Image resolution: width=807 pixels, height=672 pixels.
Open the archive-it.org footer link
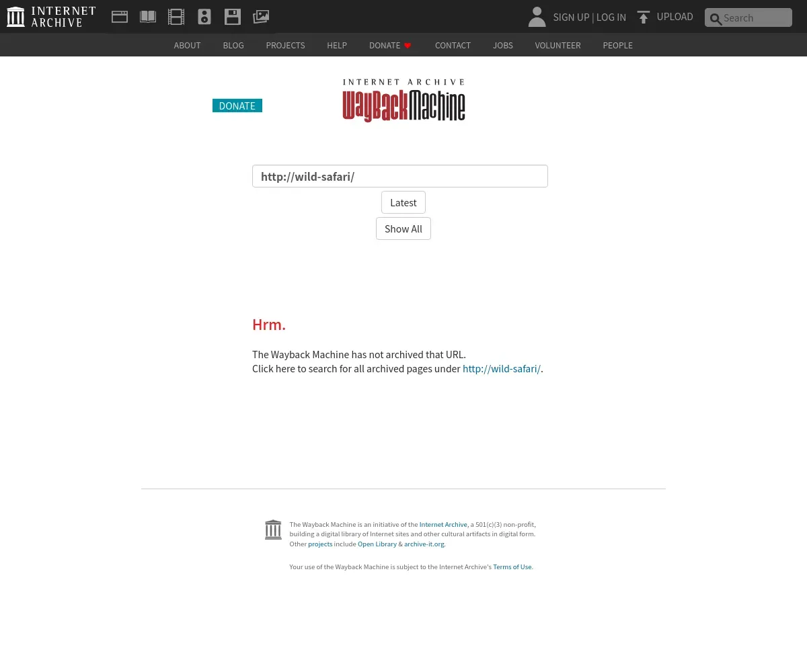(x=424, y=544)
